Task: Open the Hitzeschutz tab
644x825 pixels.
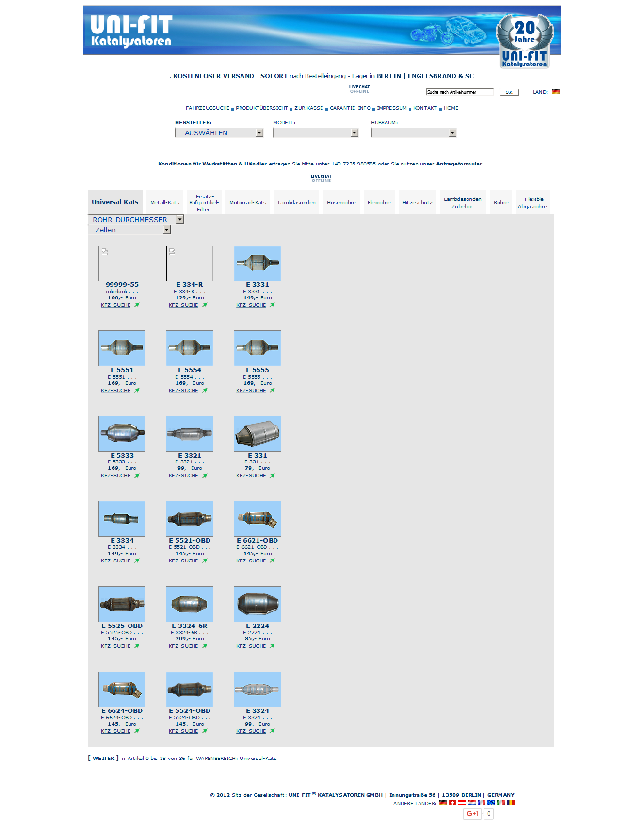Action: [418, 202]
